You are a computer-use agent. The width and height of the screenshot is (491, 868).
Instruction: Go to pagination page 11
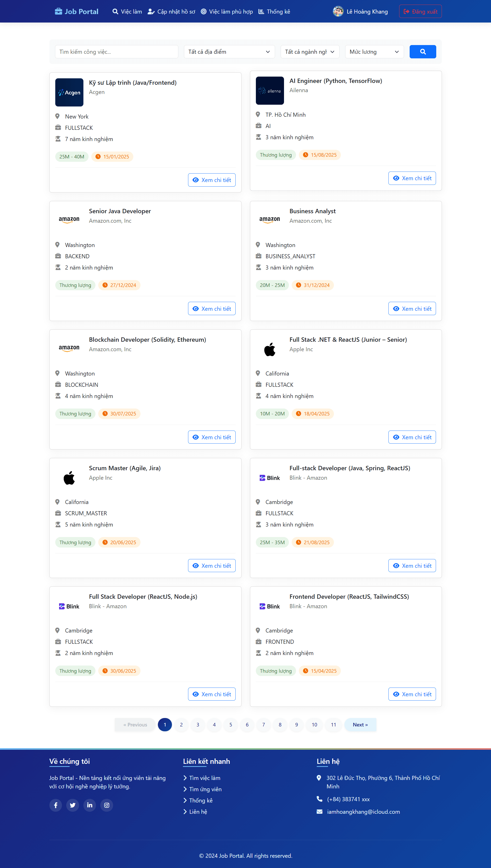pos(333,724)
